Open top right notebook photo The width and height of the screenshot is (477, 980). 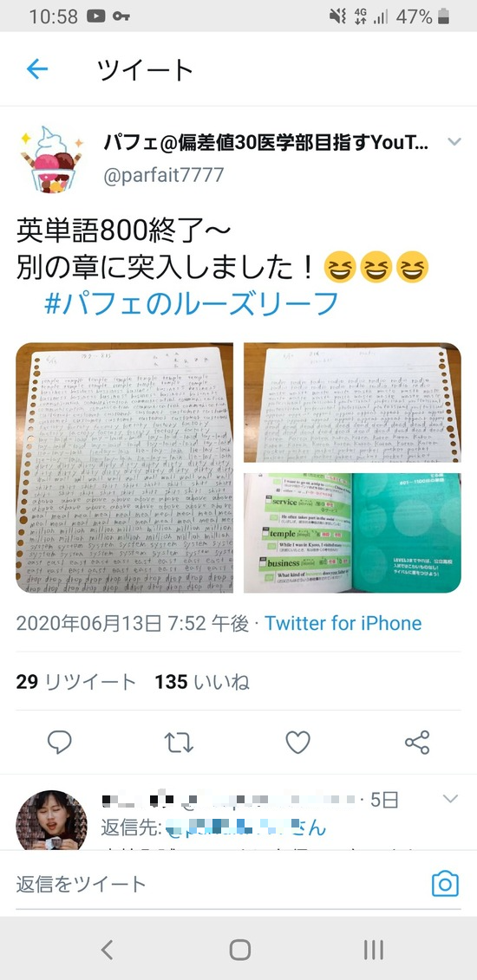pyautogui.click(x=352, y=403)
